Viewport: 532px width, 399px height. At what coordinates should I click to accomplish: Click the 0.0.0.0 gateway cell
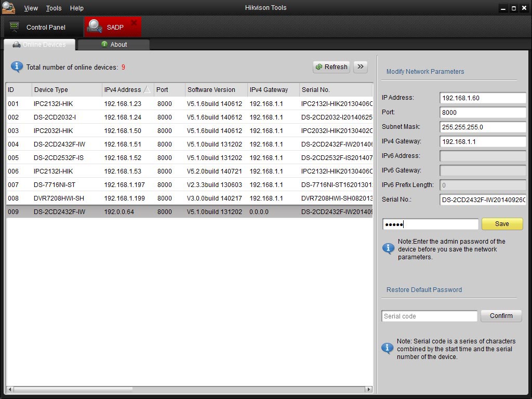[259, 212]
